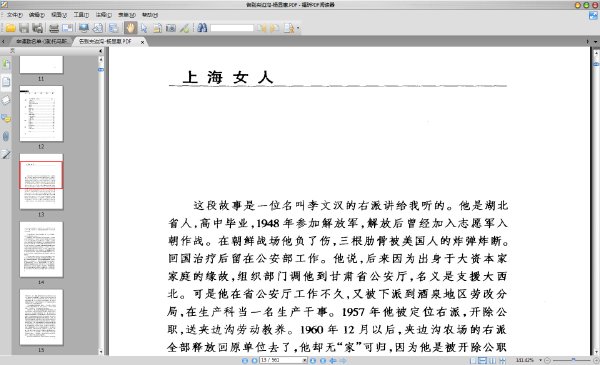600x365 pixels.
Task: Switch to single page view
Action: (x=473, y=360)
